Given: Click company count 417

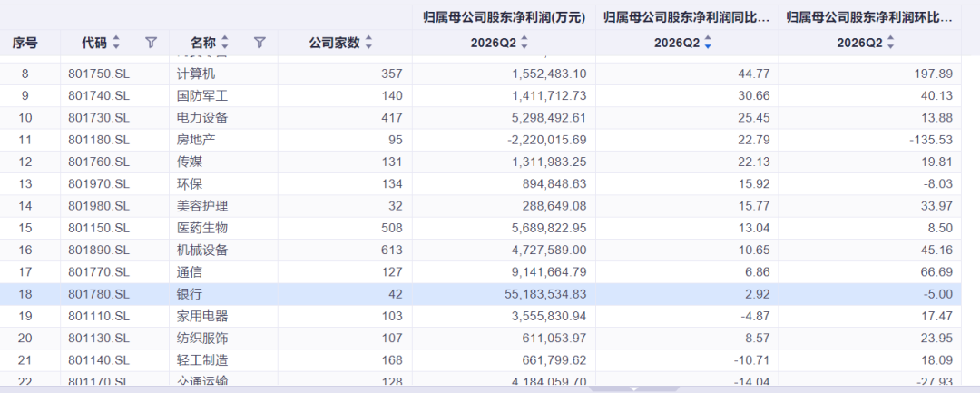Looking at the screenshot, I should coord(393,117).
